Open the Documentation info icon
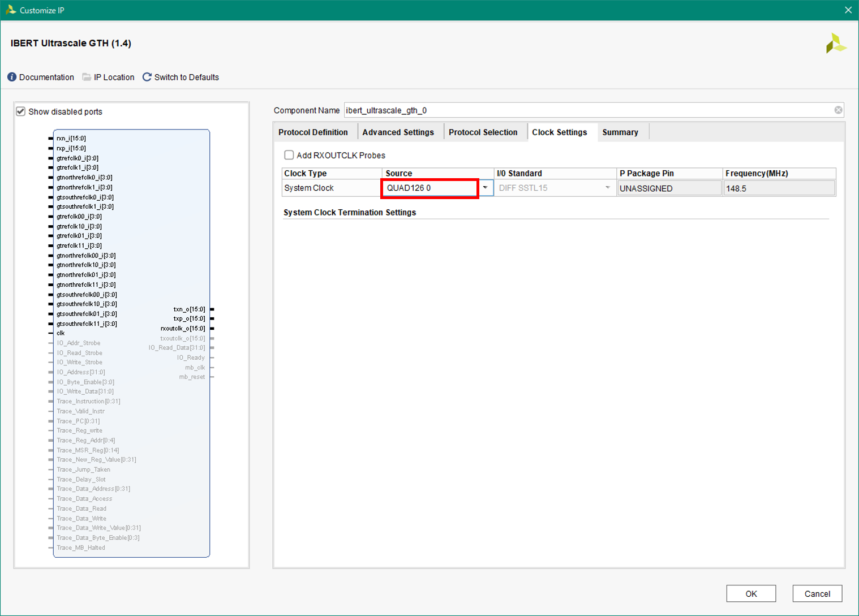Viewport: 859px width, 616px height. [x=12, y=77]
